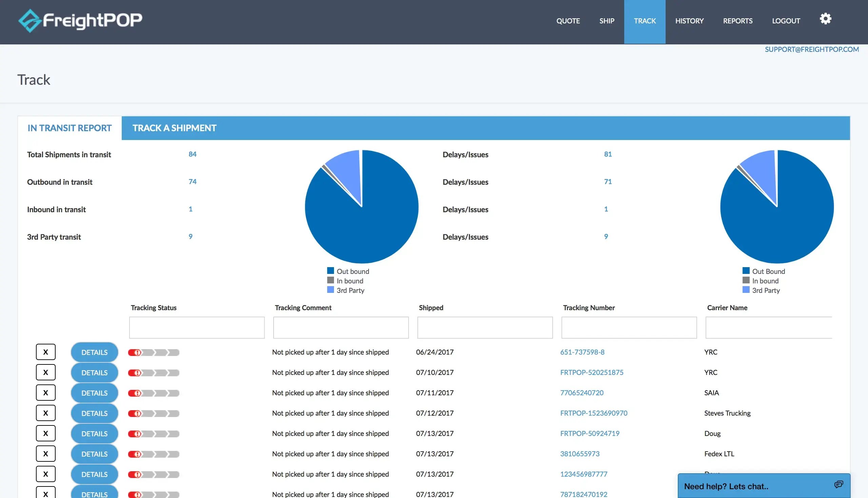Dismiss the 123456987777 row with X

tap(45, 474)
